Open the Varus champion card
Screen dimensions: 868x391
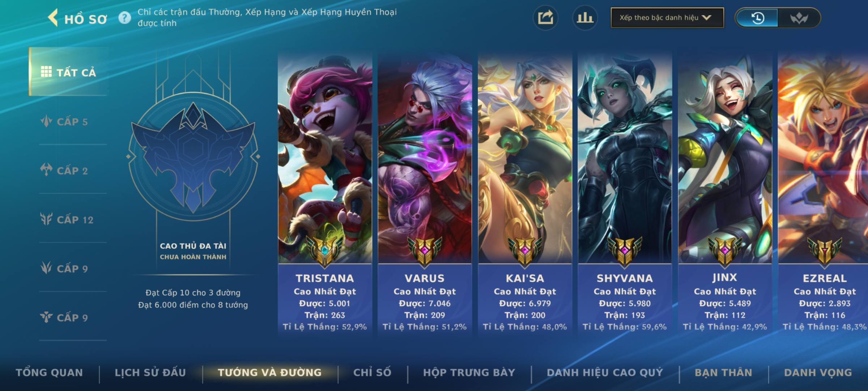(x=425, y=194)
